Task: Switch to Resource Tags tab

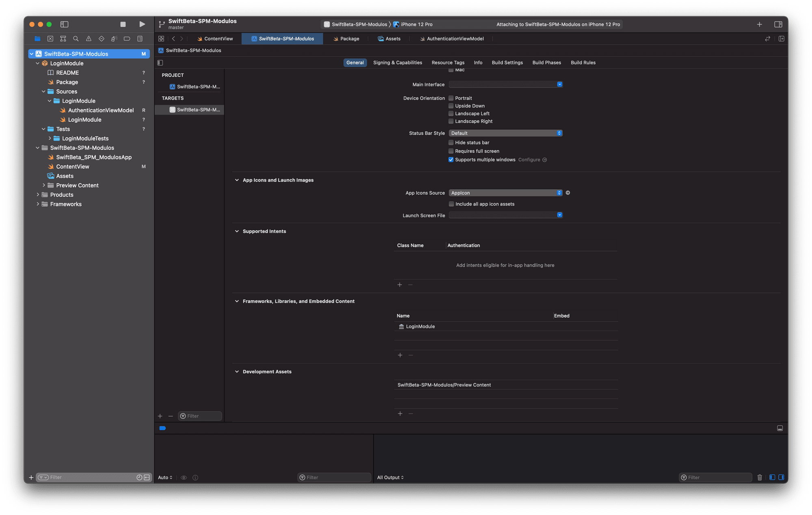Action: coord(448,63)
